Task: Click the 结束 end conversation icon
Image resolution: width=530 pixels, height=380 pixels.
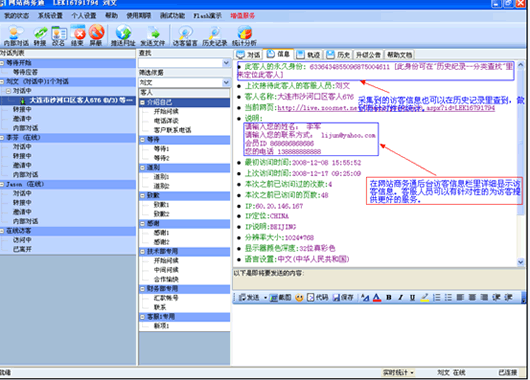Action: point(78,36)
